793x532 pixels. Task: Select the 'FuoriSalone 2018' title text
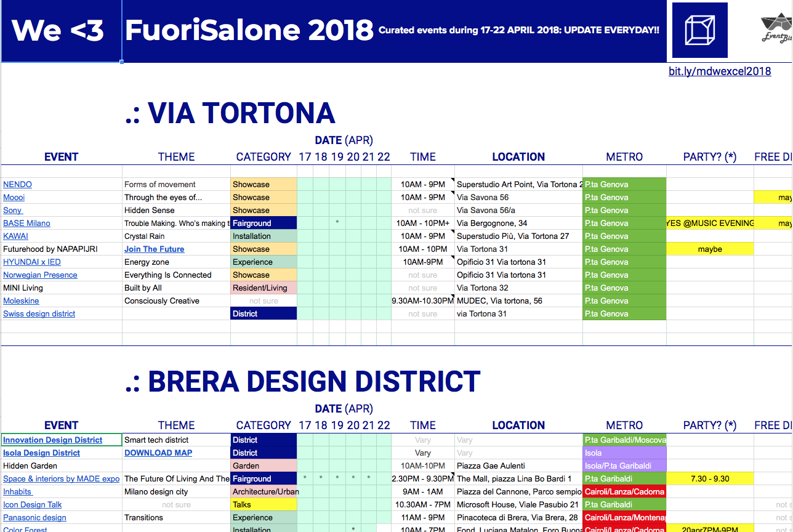pyautogui.click(x=249, y=30)
